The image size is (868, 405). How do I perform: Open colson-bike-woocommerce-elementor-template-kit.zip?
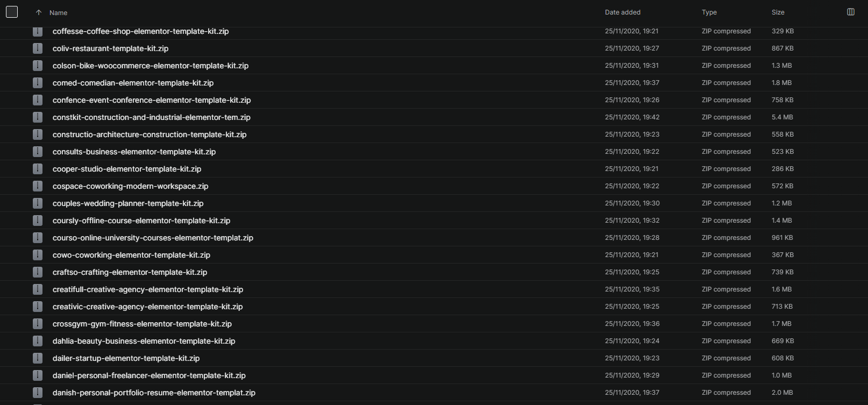tap(151, 66)
